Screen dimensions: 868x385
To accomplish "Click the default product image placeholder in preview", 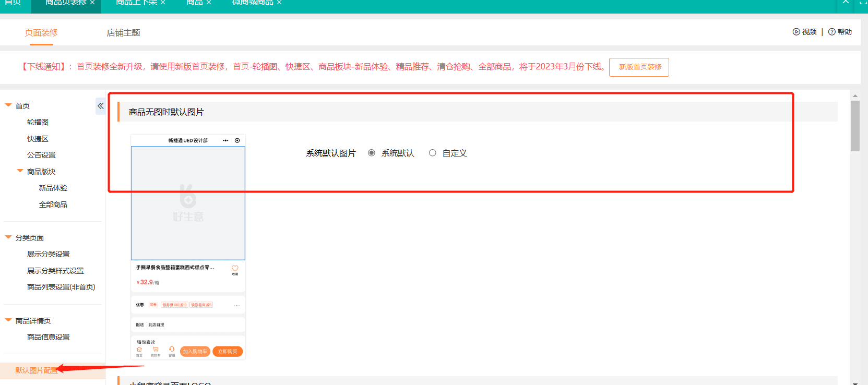I will [188, 203].
